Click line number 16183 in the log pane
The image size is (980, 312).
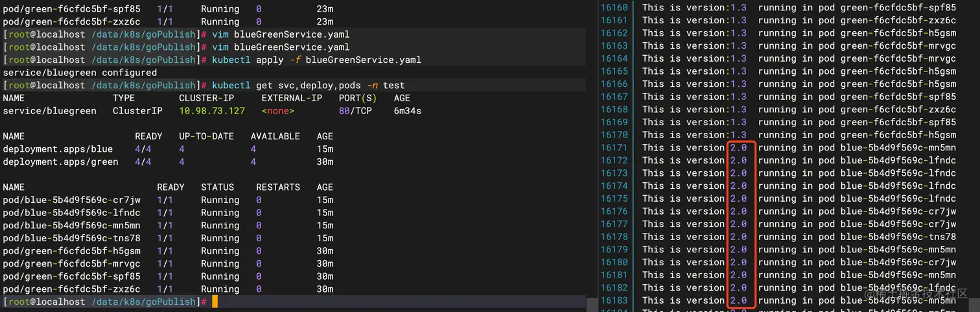tap(614, 300)
